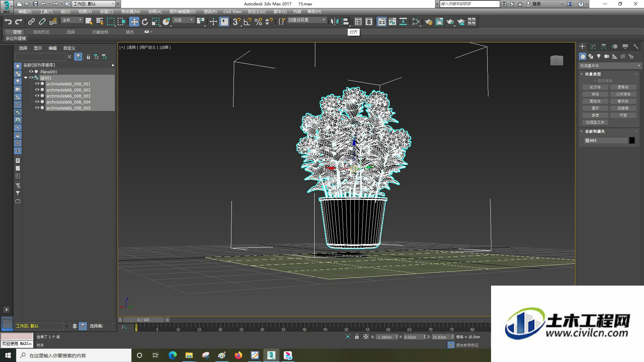The width and height of the screenshot is (644, 362).
Task: Open the Curve Editor
Action: tap(392, 22)
